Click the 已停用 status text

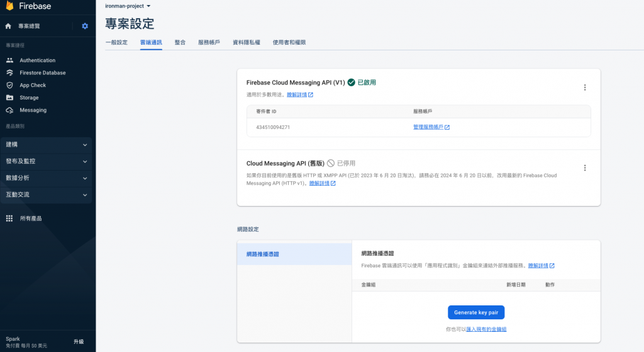(x=347, y=163)
